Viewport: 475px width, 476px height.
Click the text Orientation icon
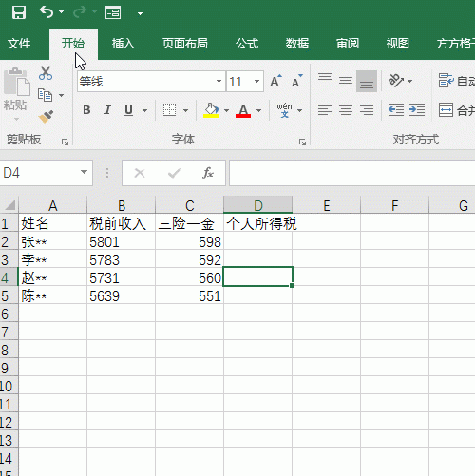[x=396, y=81]
